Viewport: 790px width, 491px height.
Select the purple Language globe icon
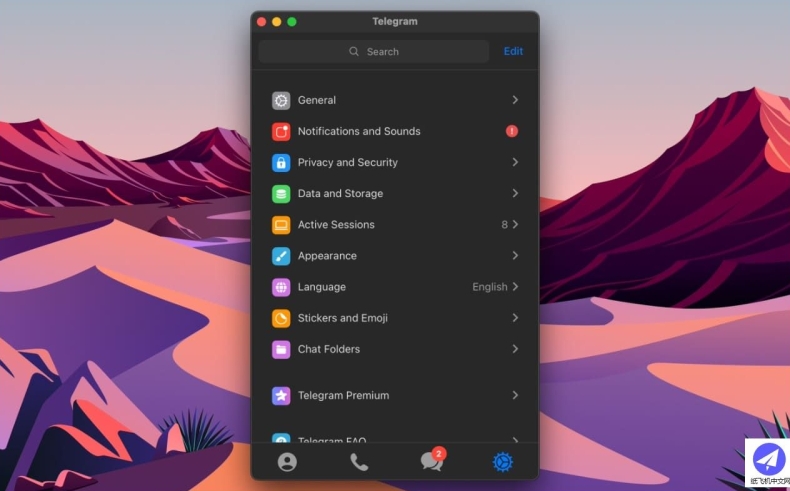(281, 287)
